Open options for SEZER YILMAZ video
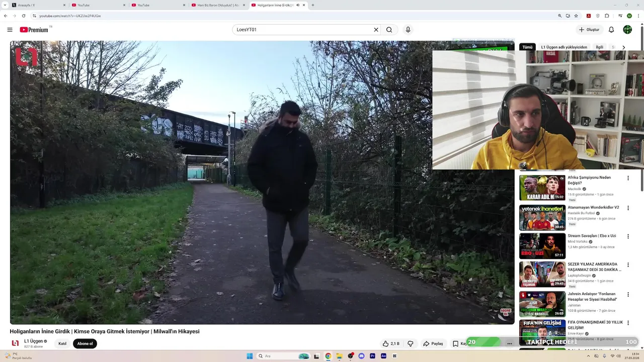This screenshot has width=644, height=362. [628, 265]
